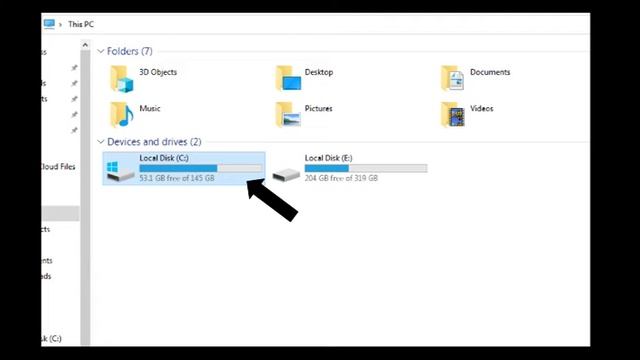
Task: Click the Desktop folder label
Action: click(x=319, y=72)
